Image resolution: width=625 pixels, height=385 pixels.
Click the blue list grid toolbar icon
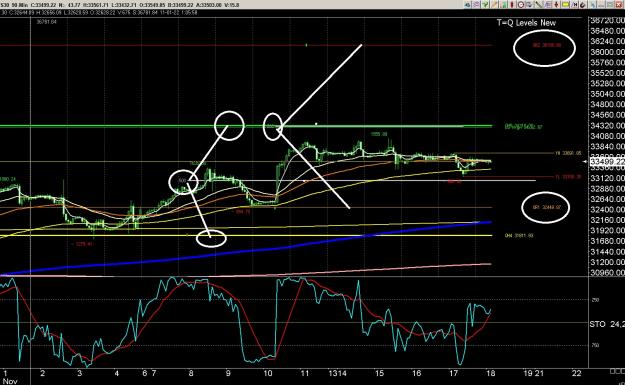[x=547, y=4]
